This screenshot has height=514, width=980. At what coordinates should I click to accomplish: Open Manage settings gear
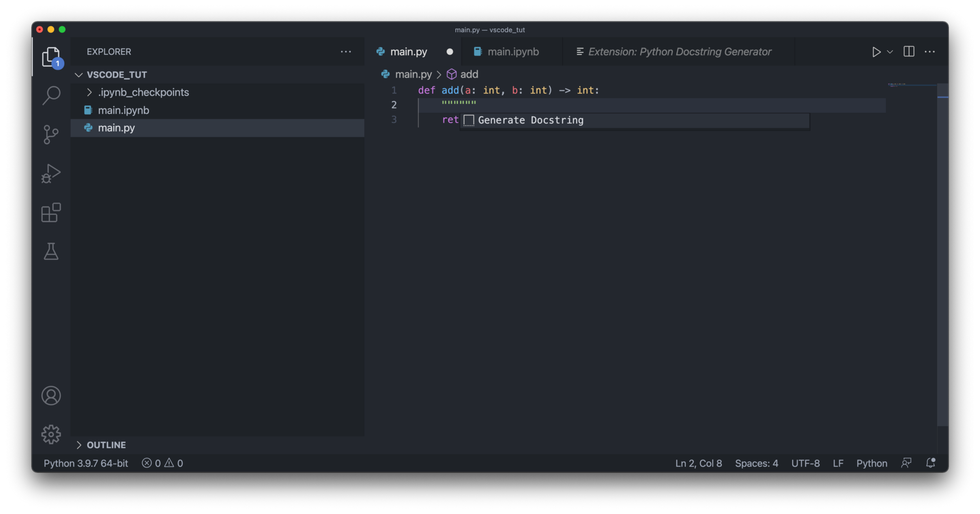click(51, 434)
